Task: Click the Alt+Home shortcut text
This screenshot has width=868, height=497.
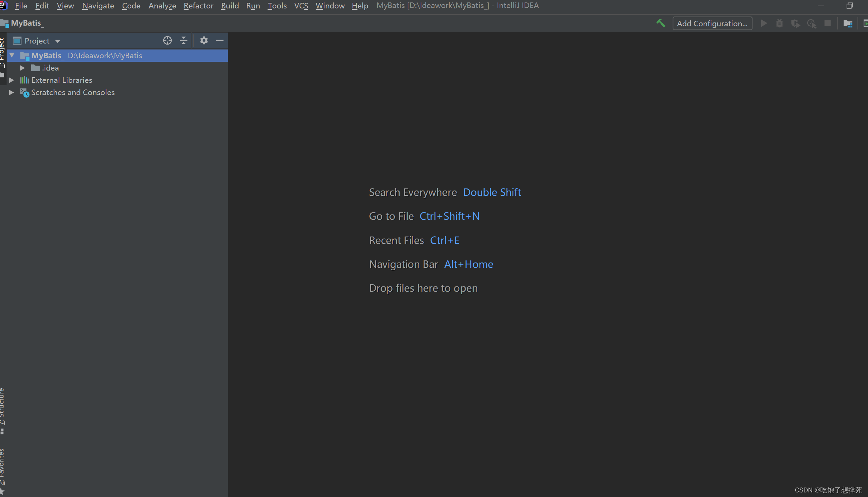Action: 468,264
